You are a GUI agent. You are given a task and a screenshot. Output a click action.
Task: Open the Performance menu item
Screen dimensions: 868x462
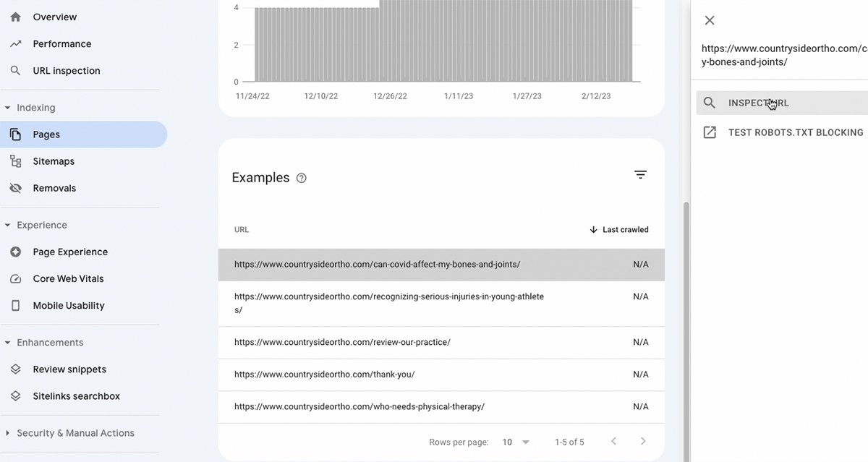coord(61,44)
